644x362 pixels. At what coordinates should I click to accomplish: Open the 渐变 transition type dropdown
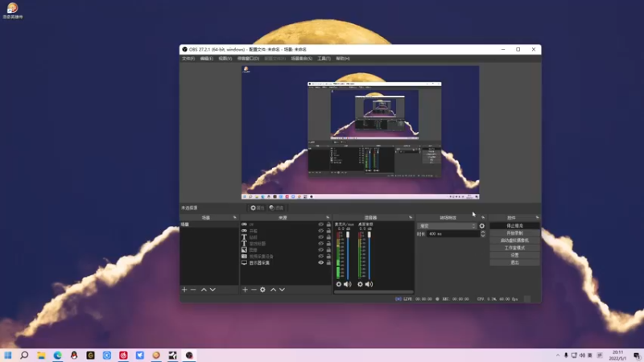(447, 226)
